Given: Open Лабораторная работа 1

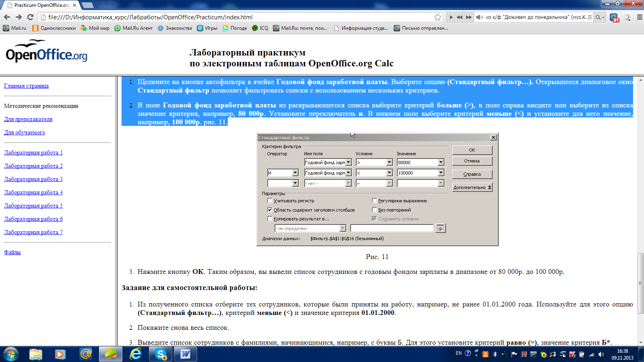Looking at the screenshot, I should coord(33,152).
